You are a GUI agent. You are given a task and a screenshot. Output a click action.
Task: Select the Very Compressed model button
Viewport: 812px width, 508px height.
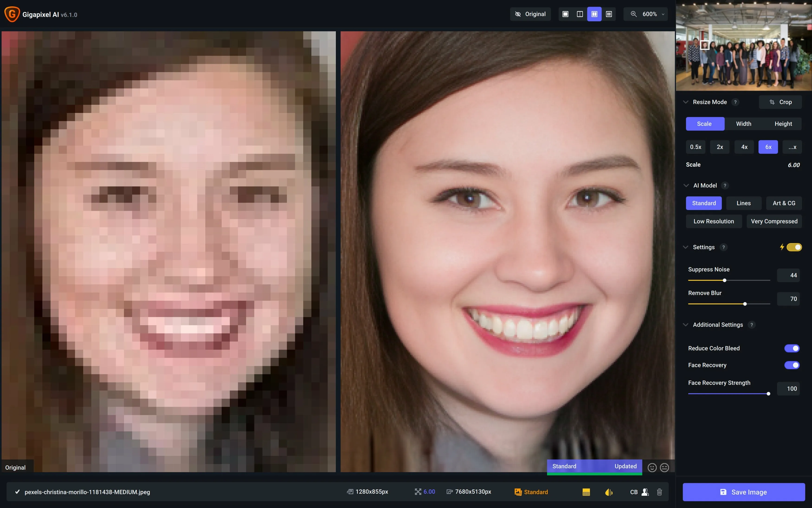(x=774, y=221)
